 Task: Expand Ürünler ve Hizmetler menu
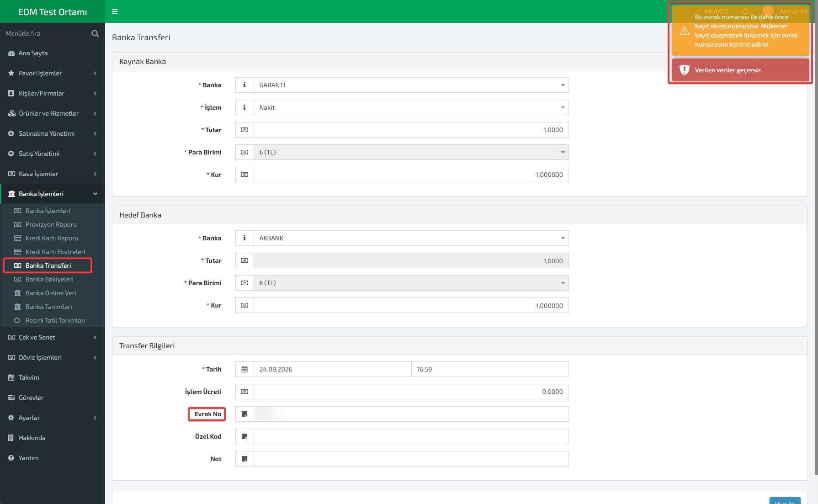click(x=53, y=113)
